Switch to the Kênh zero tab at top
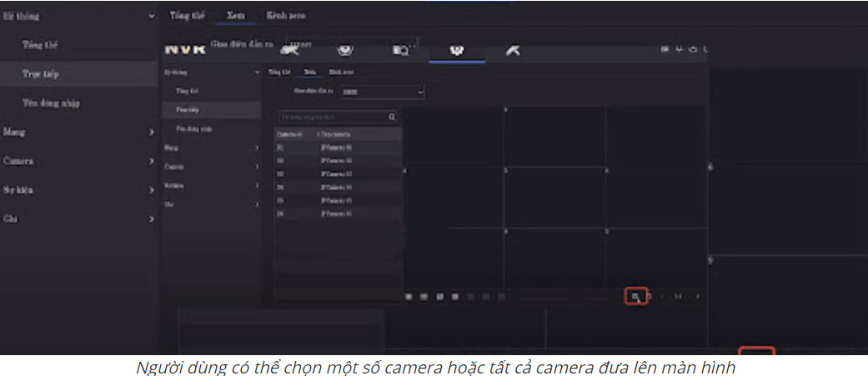 pyautogui.click(x=285, y=15)
